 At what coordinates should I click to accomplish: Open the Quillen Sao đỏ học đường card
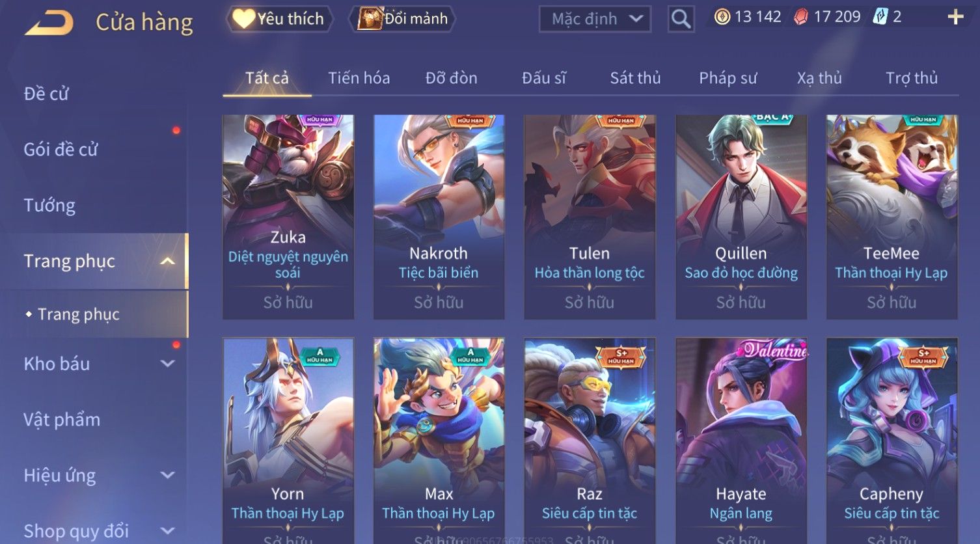(x=741, y=217)
